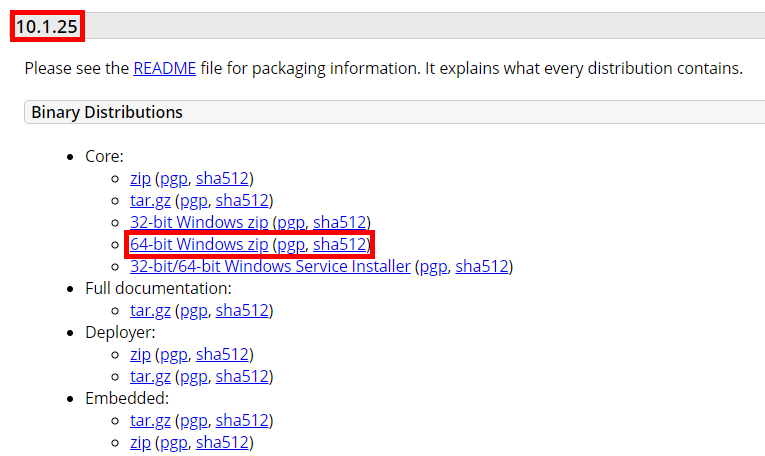
Task: Download the Core zip distribution
Action: point(140,178)
